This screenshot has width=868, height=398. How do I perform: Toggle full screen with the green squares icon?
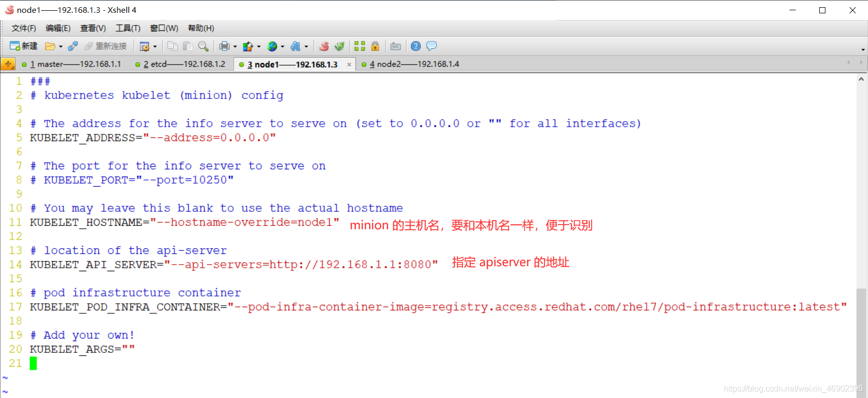tap(360, 46)
